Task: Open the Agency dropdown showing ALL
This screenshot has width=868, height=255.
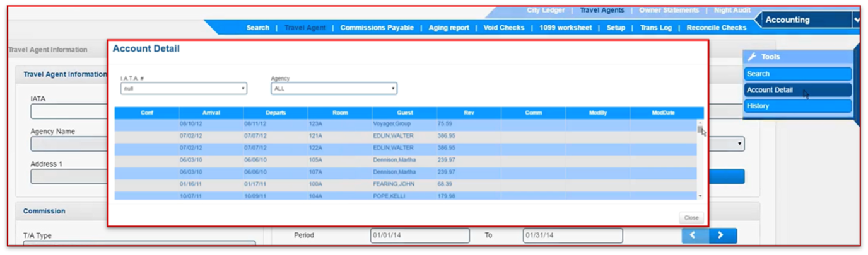Action: pyautogui.click(x=334, y=89)
